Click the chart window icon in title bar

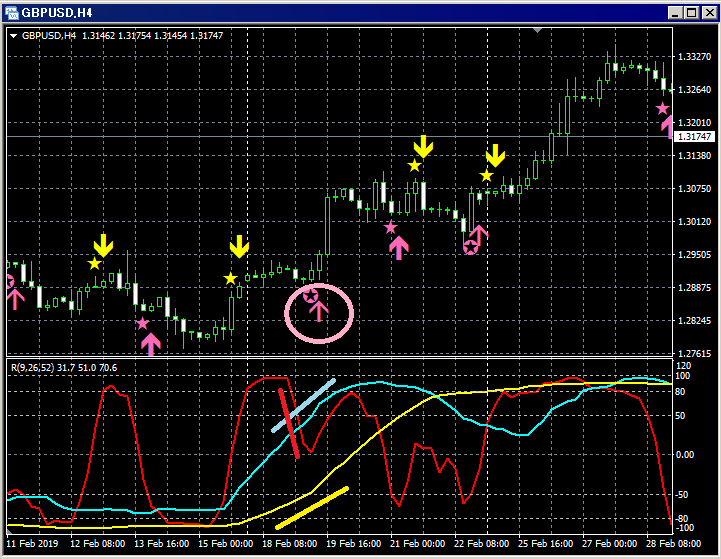(11, 12)
